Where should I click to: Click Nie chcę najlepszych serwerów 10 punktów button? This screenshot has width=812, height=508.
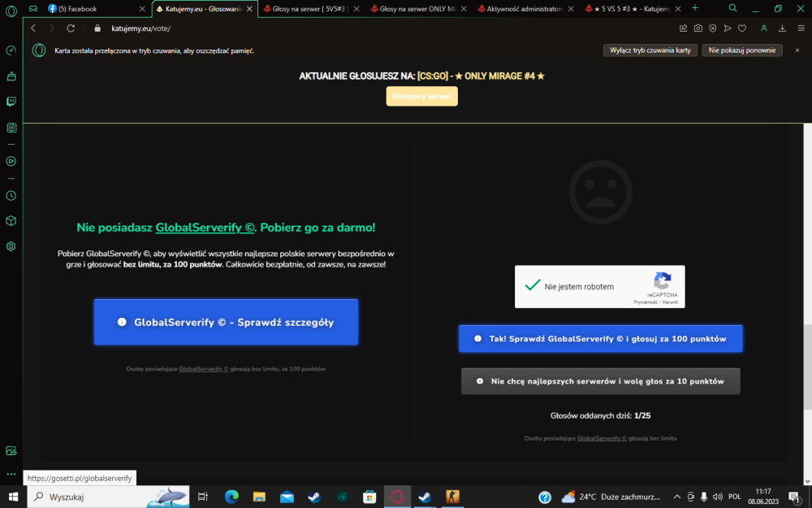[601, 381]
